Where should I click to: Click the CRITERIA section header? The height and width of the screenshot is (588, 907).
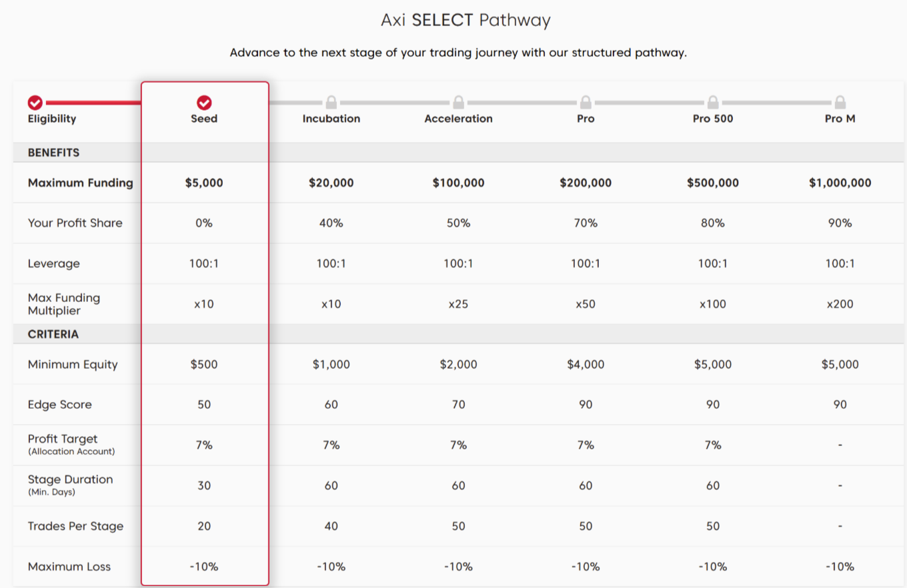coord(53,334)
